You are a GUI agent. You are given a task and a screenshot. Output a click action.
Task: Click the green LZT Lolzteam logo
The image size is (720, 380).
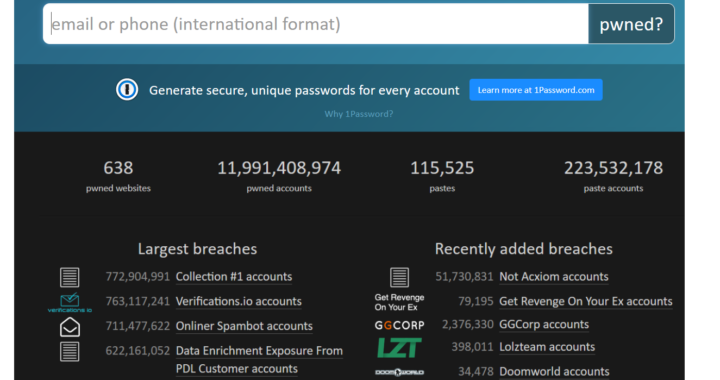click(399, 347)
